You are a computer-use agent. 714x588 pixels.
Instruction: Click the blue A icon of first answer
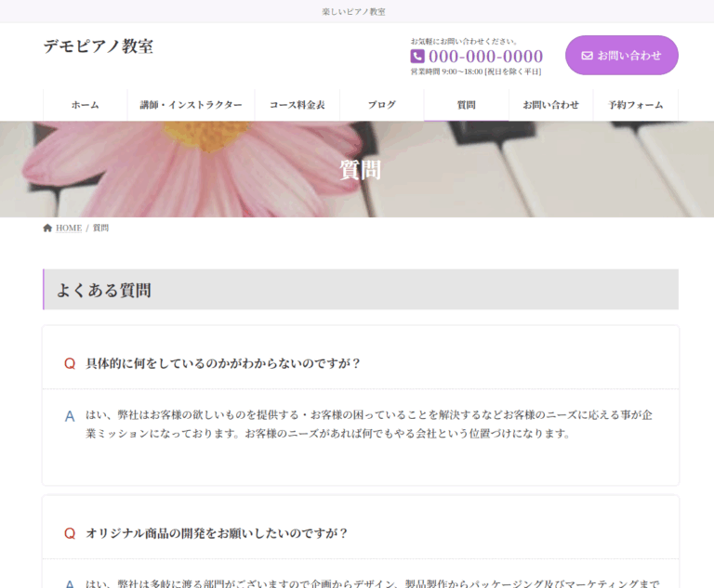(69, 416)
